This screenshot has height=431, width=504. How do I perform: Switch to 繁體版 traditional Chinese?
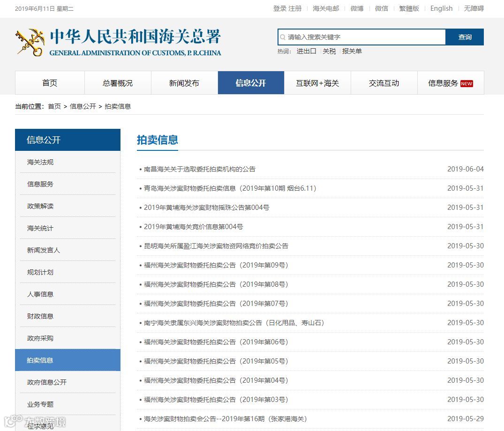coord(409,9)
